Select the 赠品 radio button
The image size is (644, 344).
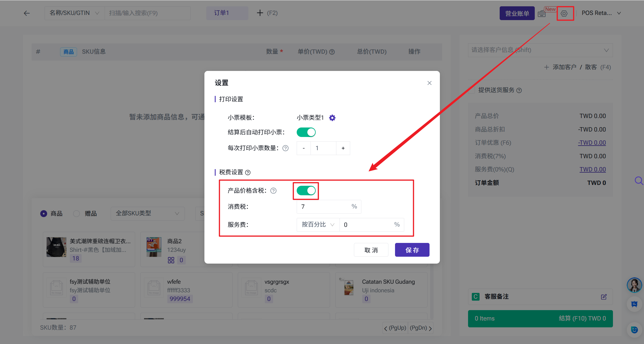pyautogui.click(x=76, y=214)
